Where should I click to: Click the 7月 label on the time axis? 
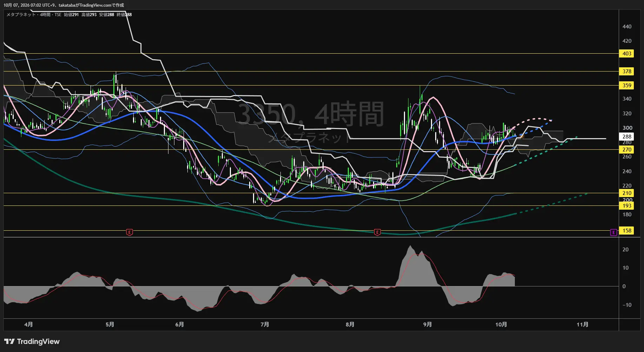[265, 325]
